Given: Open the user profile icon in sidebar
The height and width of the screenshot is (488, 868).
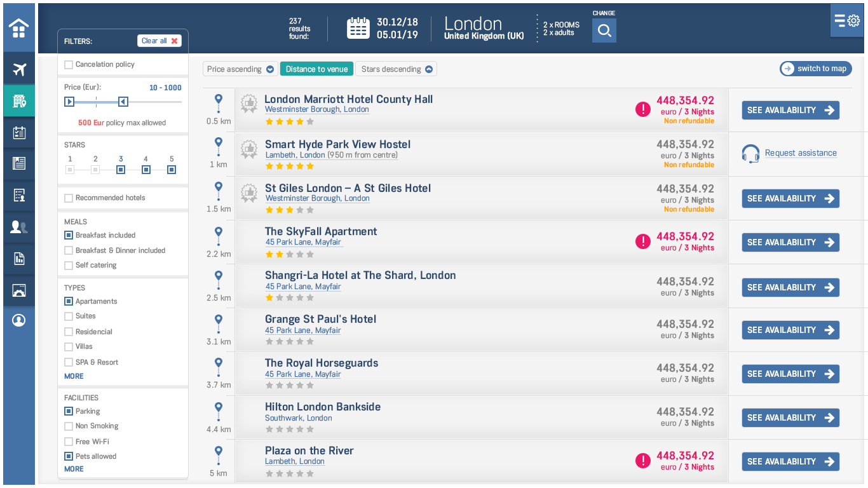Looking at the screenshot, I should pyautogui.click(x=19, y=320).
